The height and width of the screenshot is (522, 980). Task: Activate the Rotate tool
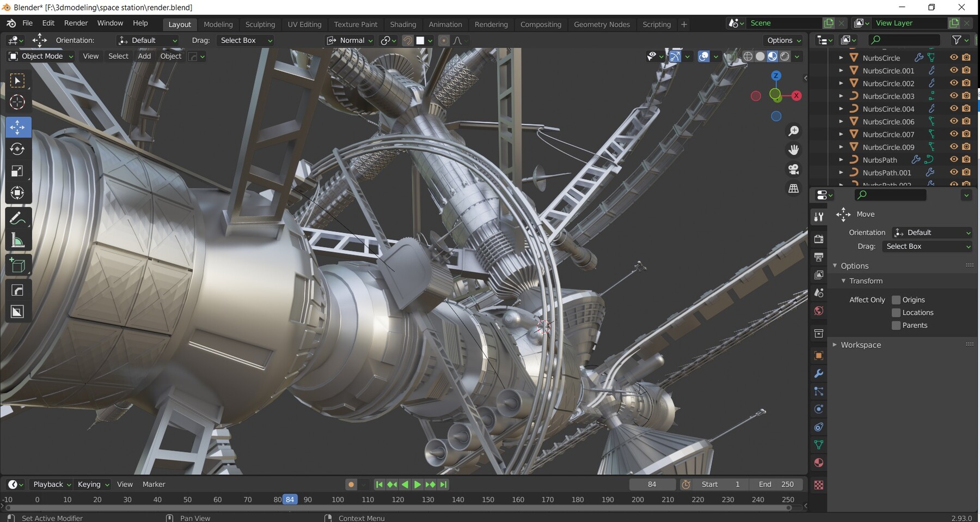click(x=17, y=149)
